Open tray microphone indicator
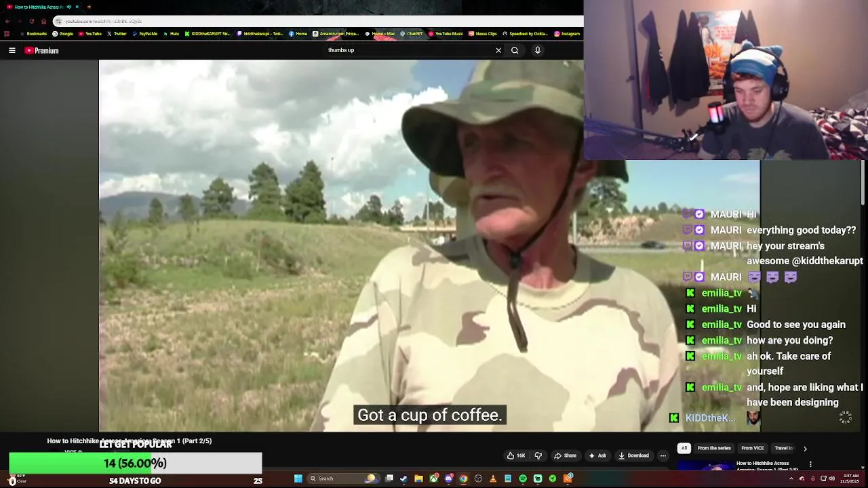This screenshot has height=488, width=868. coord(813,479)
